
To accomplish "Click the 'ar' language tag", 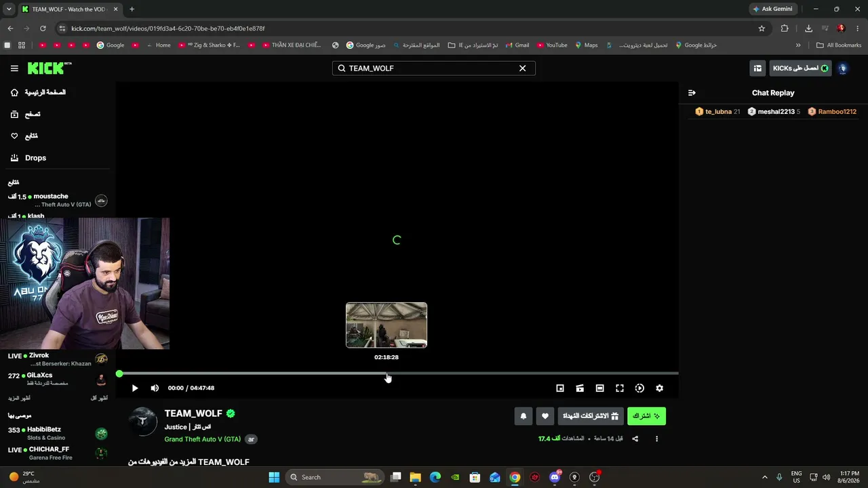I will (x=251, y=439).
